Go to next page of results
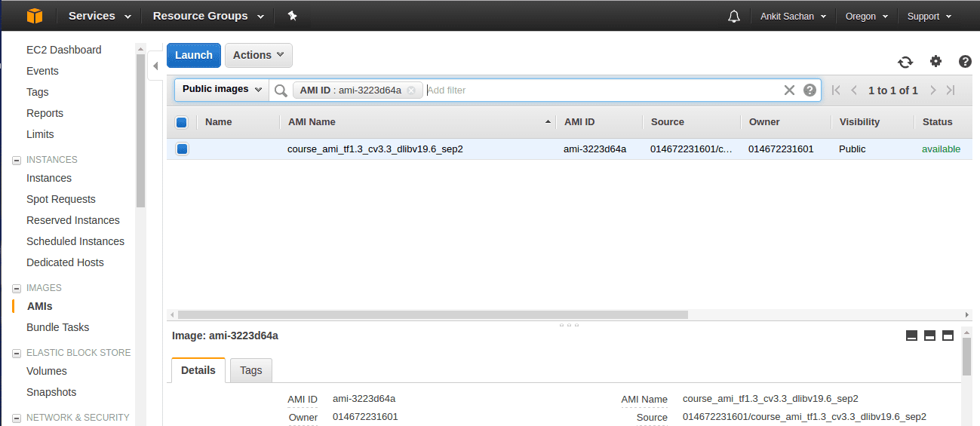This screenshot has width=980, height=426. [932, 90]
